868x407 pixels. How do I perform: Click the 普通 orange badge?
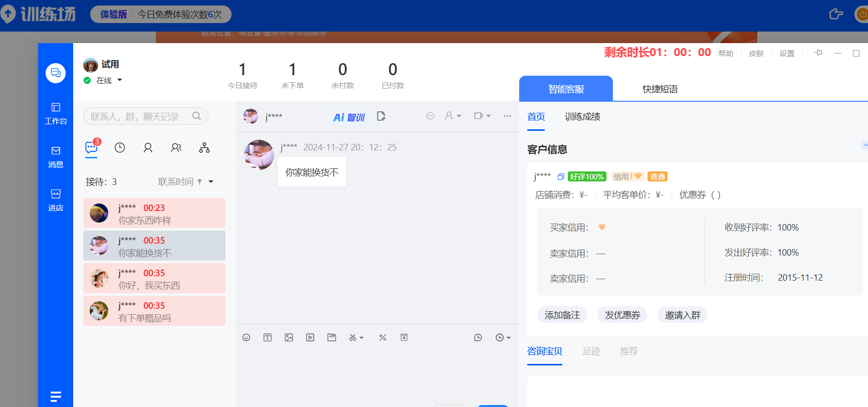658,176
